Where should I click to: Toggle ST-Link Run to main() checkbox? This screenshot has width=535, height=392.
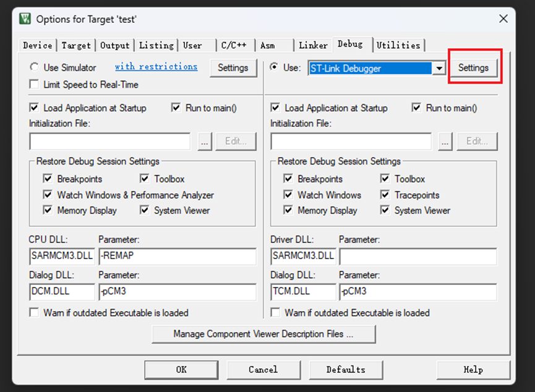click(x=416, y=108)
